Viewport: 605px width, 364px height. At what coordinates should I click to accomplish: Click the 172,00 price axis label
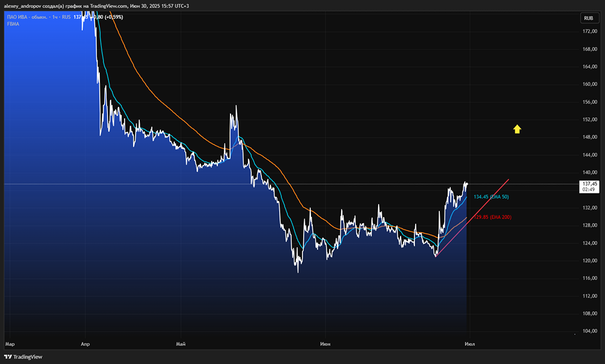[x=589, y=31]
